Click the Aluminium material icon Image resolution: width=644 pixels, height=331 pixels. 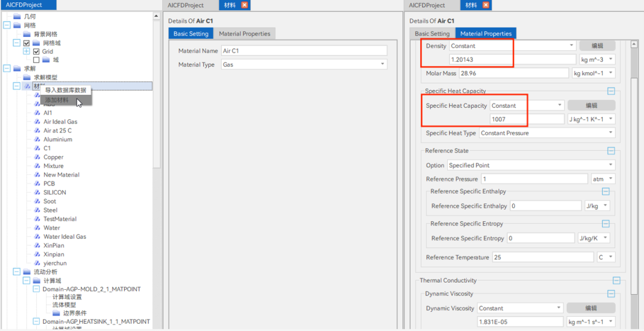[x=37, y=139]
